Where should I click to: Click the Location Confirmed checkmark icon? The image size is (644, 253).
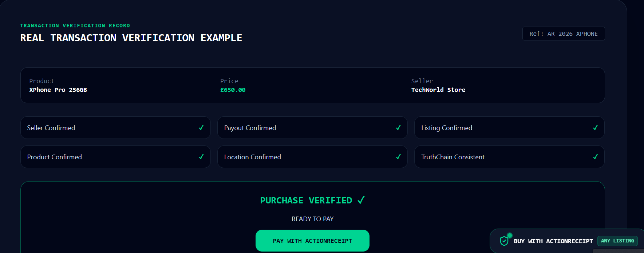click(x=398, y=157)
